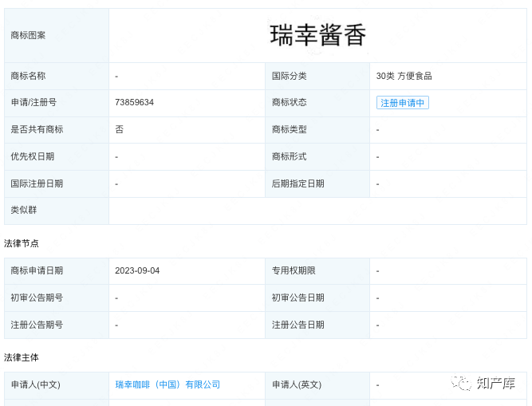Select the registration number 73859634
The height and width of the screenshot is (406, 532).
pyautogui.click(x=135, y=103)
